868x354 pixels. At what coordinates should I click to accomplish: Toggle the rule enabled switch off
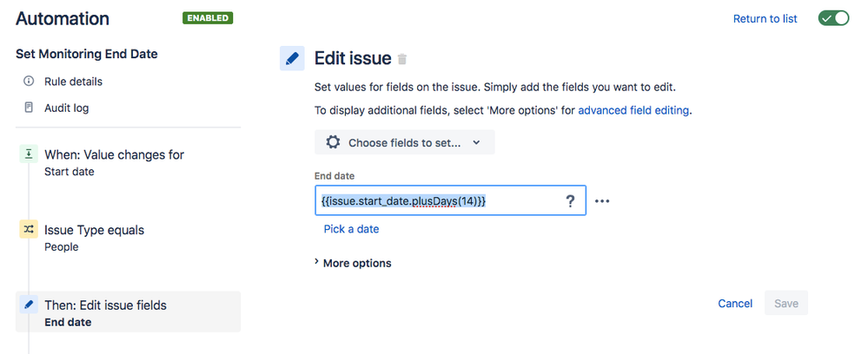point(833,18)
